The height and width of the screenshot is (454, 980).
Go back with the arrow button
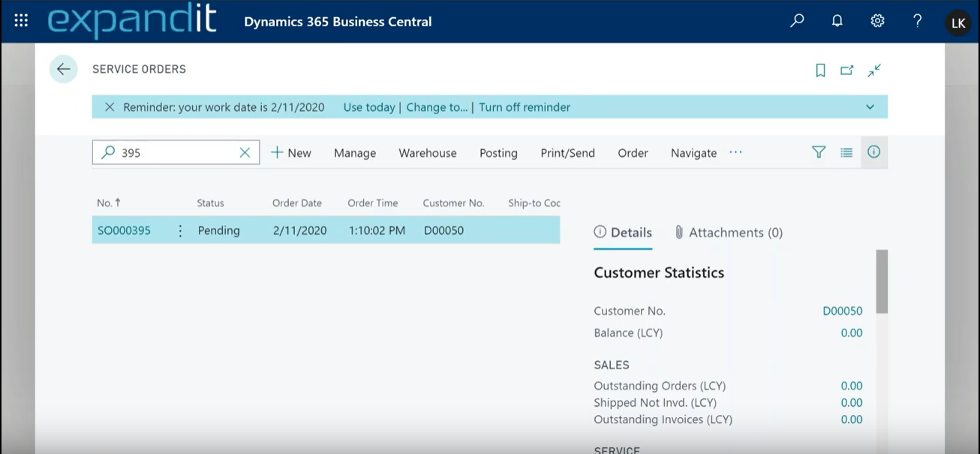tap(64, 69)
